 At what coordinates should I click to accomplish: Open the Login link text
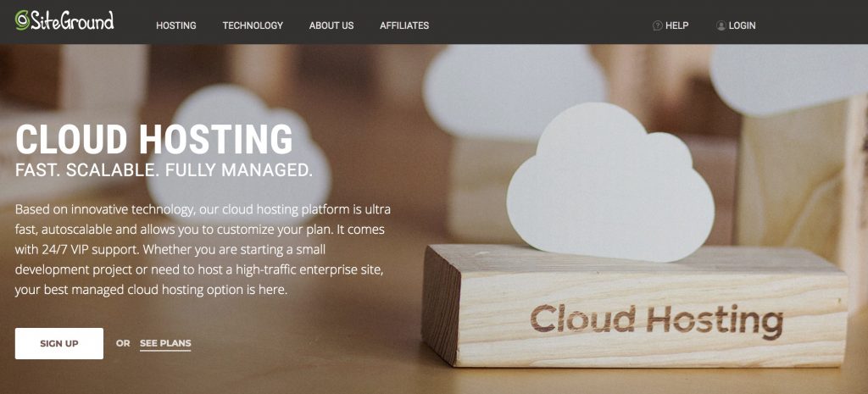[742, 25]
